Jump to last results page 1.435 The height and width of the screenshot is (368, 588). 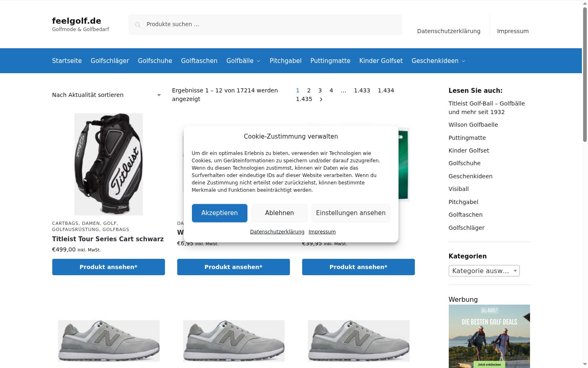pyautogui.click(x=304, y=99)
